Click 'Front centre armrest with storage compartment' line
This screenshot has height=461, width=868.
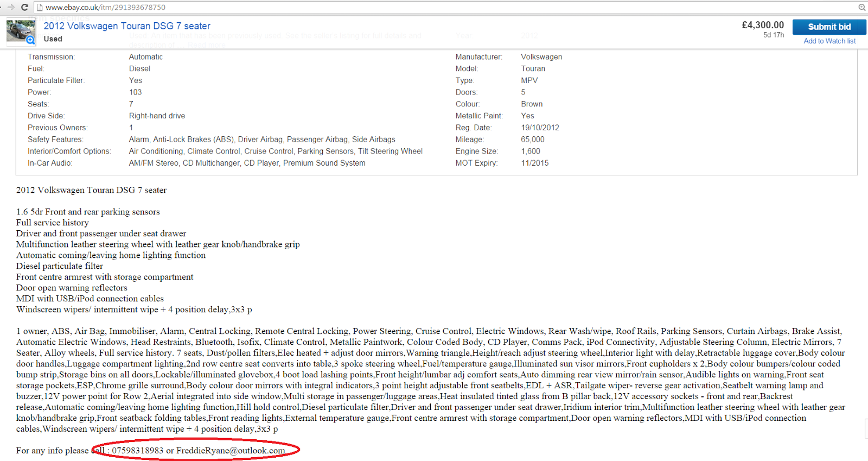[105, 277]
